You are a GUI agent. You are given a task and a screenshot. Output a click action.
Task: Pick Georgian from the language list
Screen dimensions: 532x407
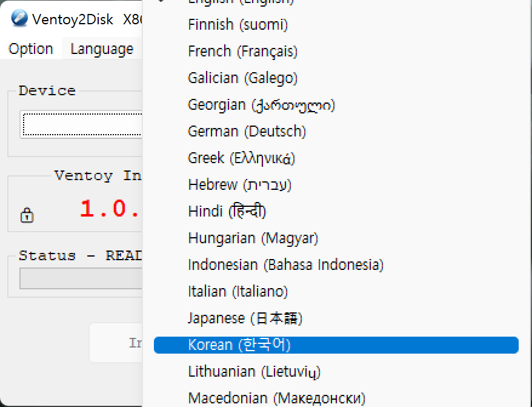(336, 105)
